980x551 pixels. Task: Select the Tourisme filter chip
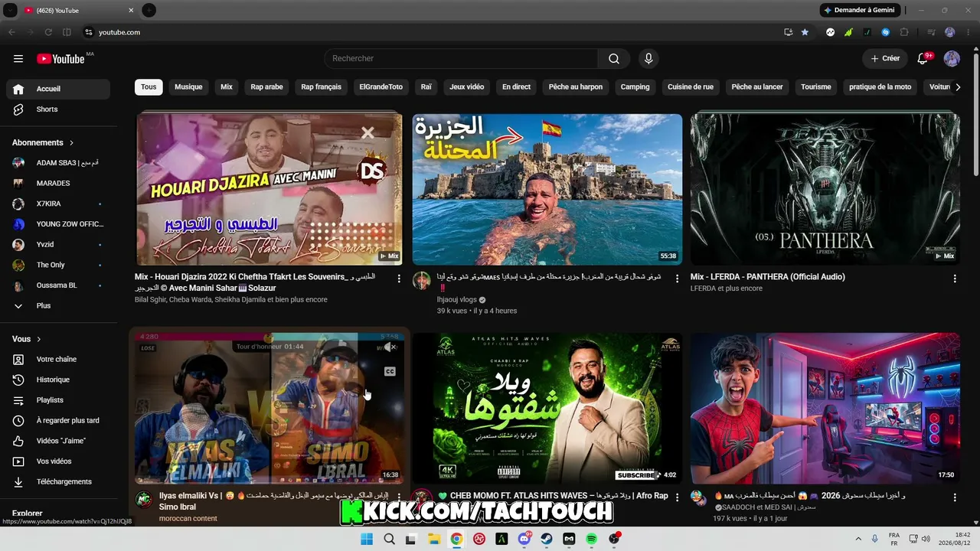pos(816,87)
